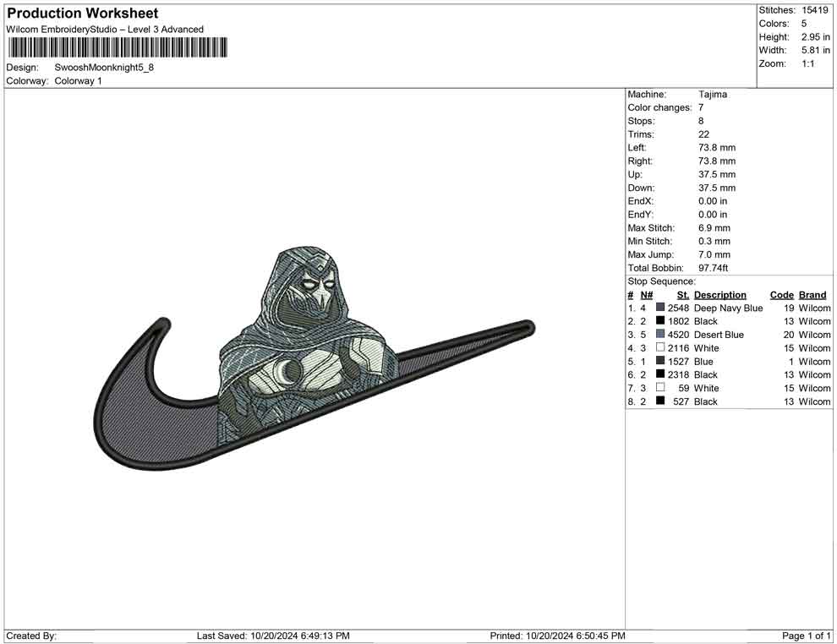Click code 19 in the Deep Navy Blue row

point(789,308)
